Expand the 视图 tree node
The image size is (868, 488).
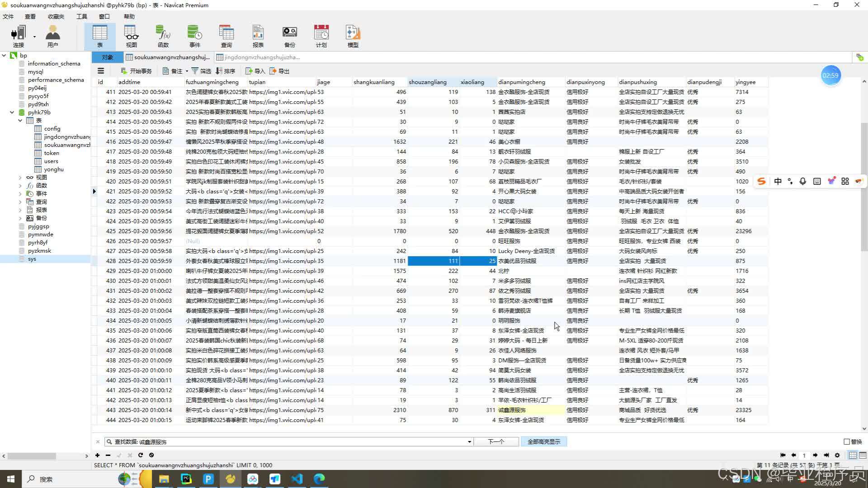20,178
